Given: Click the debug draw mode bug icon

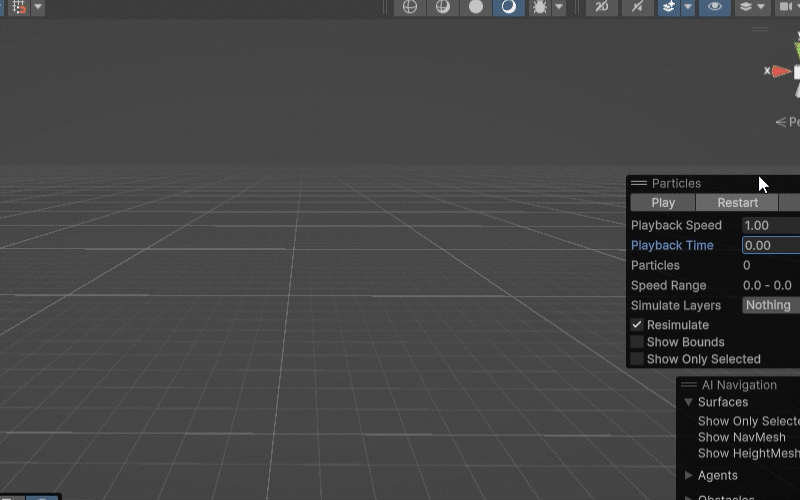Looking at the screenshot, I should click(x=539, y=6).
